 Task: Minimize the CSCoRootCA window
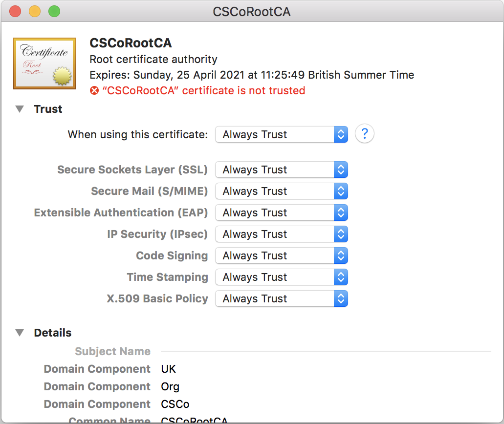coord(35,11)
